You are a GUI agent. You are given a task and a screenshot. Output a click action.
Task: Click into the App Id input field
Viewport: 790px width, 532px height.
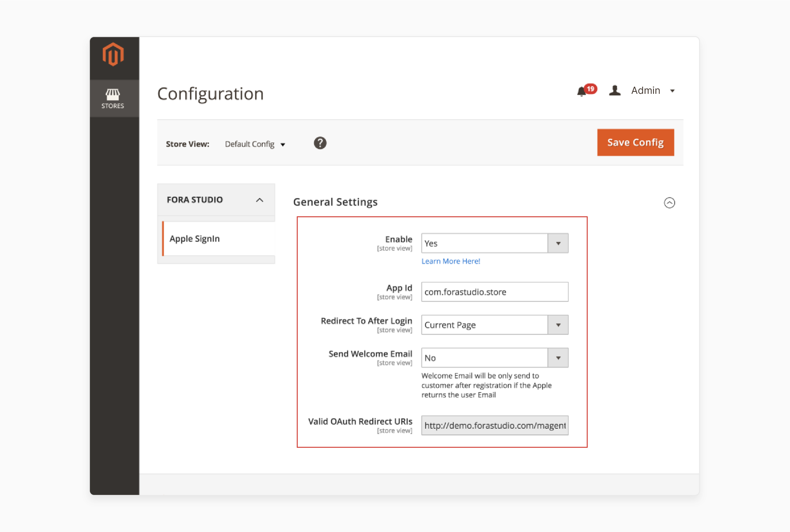point(495,292)
